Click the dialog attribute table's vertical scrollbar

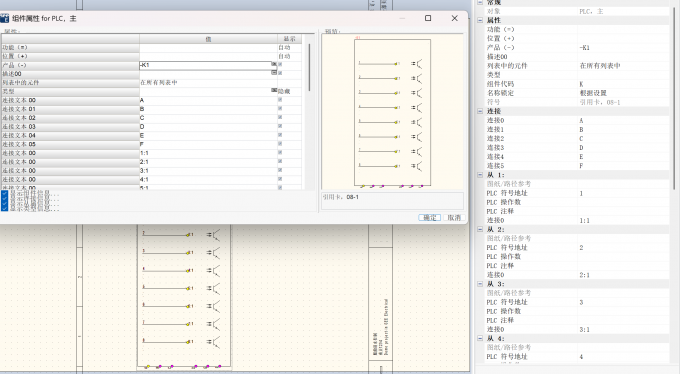309,67
